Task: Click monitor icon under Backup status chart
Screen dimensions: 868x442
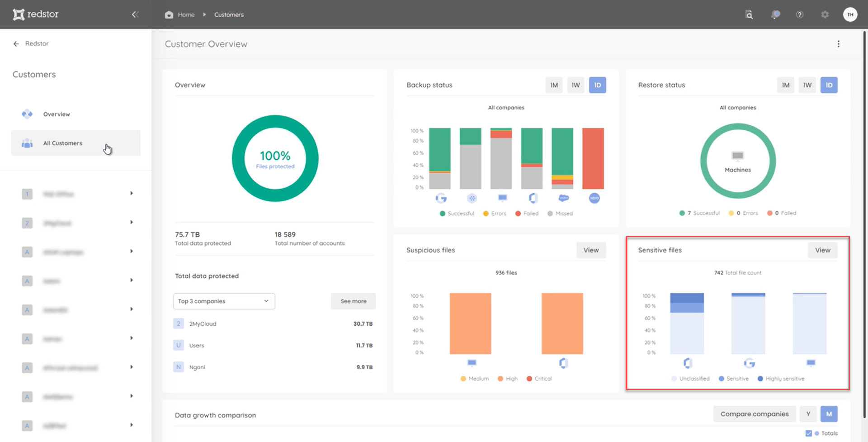Action: (x=502, y=198)
